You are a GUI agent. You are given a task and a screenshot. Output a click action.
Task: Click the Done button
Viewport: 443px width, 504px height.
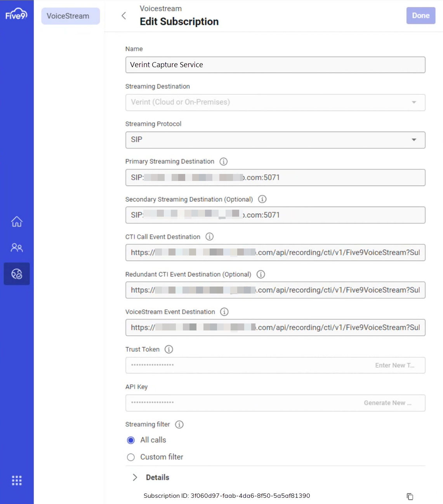[x=420, y=16]
